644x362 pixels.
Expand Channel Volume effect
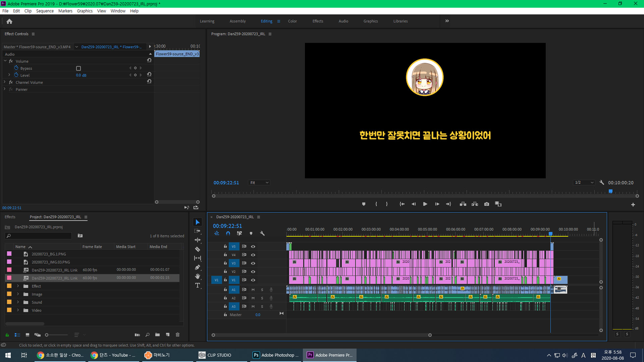tap(5, 82)
